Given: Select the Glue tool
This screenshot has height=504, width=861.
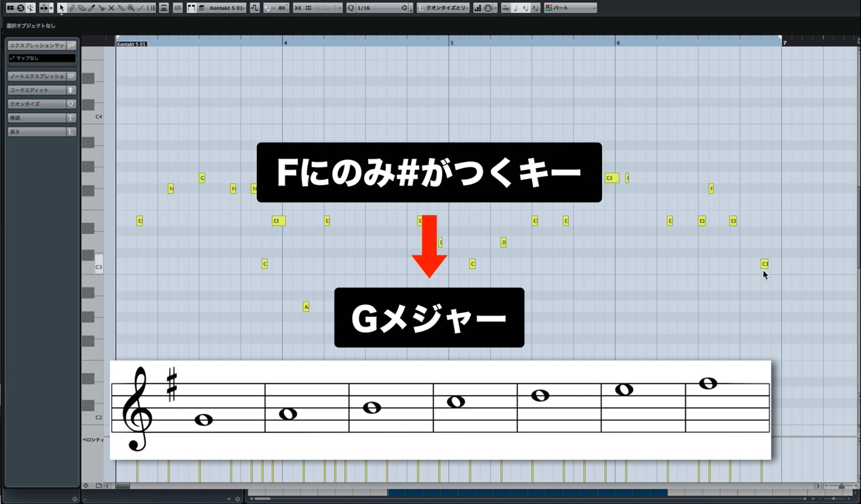Looking at the screenshot, I should click(121, 8).
